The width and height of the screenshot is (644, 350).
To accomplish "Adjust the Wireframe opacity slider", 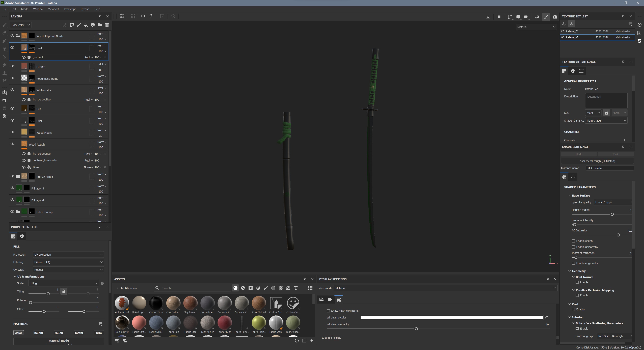I will click(x=416, y=329).
